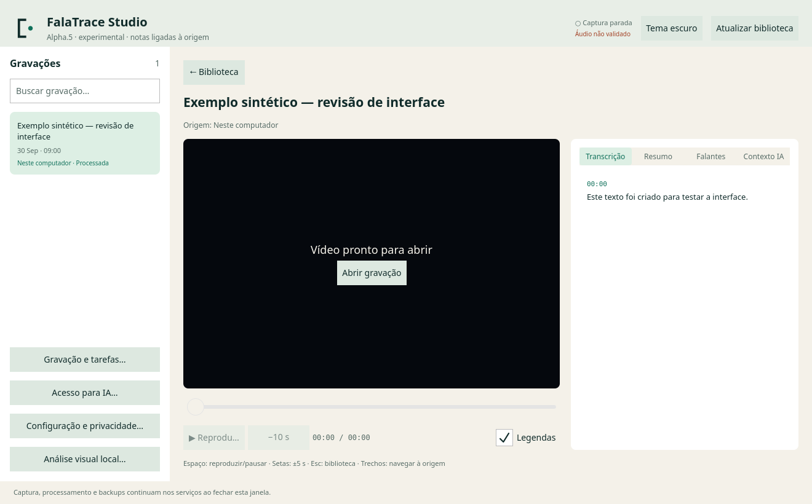This screenshot has height=504, width=812.
Task: Click the "Áudio não validado" warning
Action: point(603,34)
